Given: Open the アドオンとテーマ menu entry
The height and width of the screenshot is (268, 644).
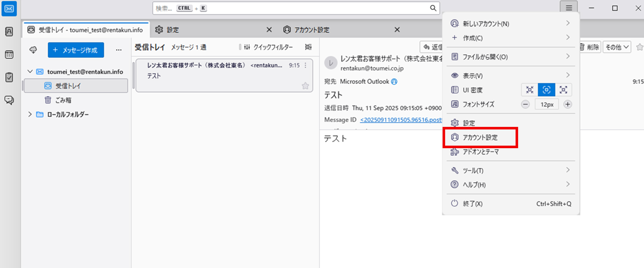Looking at the screenshot, I should [481, 152].
